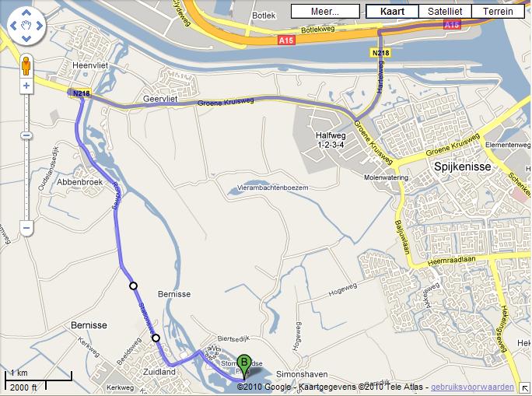Click the route waypoint circle near Zuidland
Viewport: 532px width, 396px height.
point(156,338)
